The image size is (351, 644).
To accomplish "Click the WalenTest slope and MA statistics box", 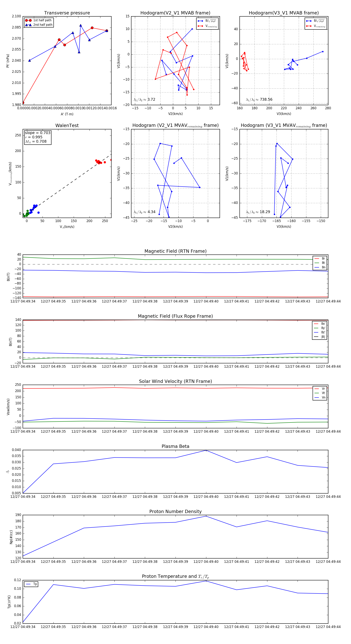I will (x=37, y=137).
